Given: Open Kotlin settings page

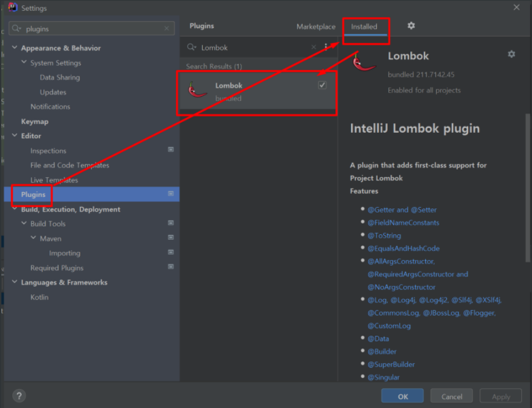Looking at the screenshot, I should pyautogui.click(x=39, y=297).
